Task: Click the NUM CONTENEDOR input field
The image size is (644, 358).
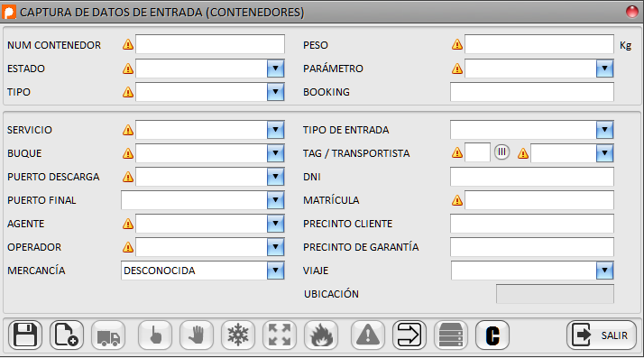Action: pyautogui.click(x=210, y=44)
